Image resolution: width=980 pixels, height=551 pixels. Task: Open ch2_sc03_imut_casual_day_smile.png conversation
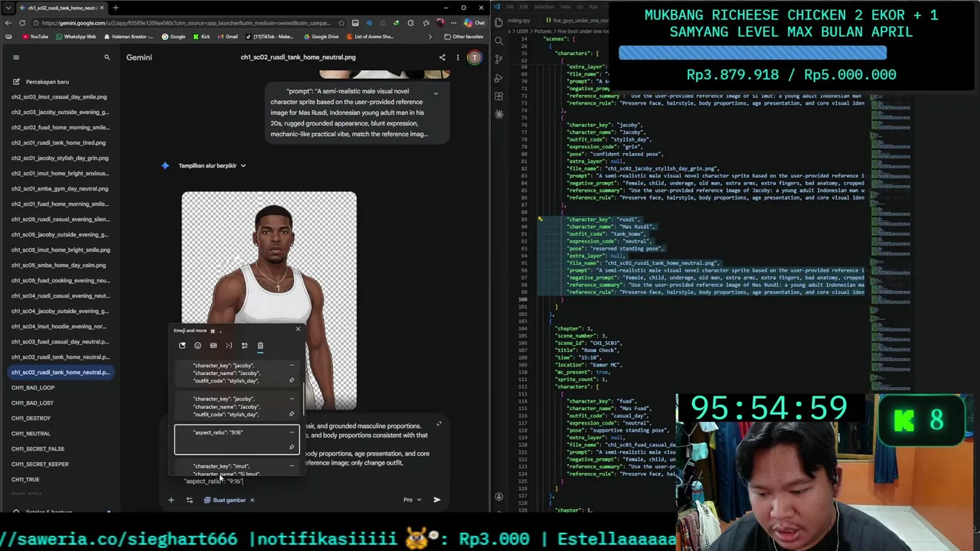[59, 97]
